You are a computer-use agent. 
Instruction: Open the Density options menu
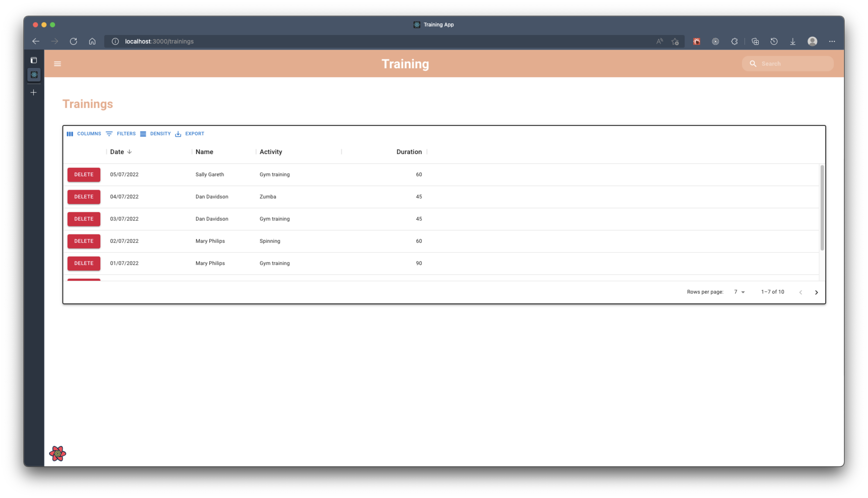coord(155,134)
